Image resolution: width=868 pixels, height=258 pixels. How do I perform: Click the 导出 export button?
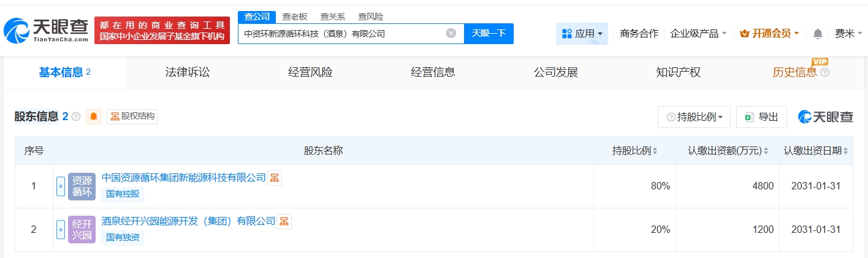coord(761,117)
